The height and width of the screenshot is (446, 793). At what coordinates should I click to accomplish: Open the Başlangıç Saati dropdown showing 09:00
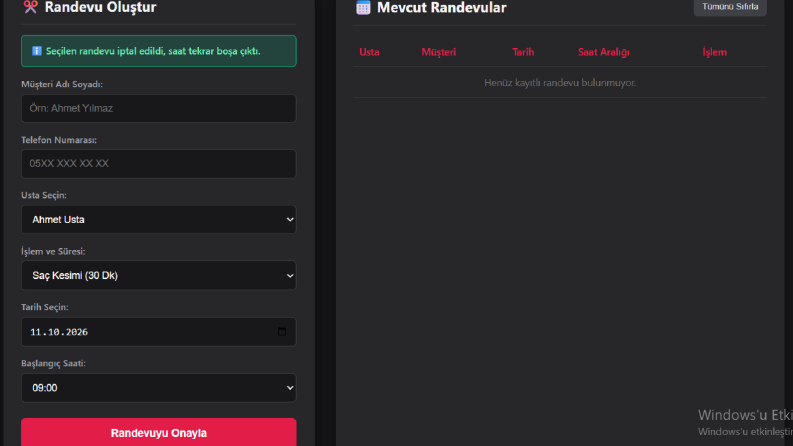click(x=158, y=388)
